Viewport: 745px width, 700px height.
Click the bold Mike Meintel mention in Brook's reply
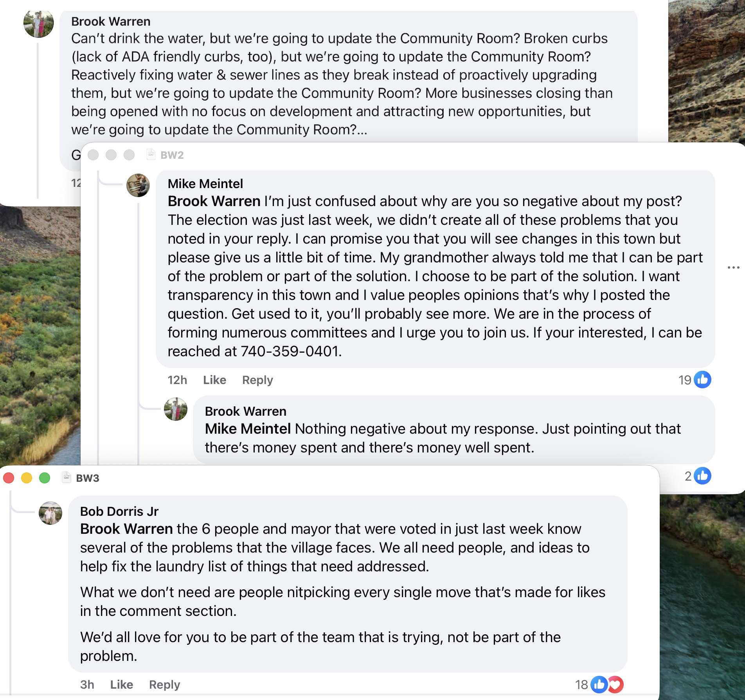coord(248,429)
